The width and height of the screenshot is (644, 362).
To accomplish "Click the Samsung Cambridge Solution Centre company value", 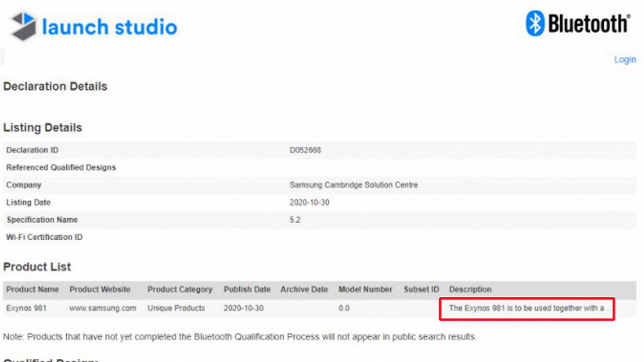I will (x=353, y=185).
